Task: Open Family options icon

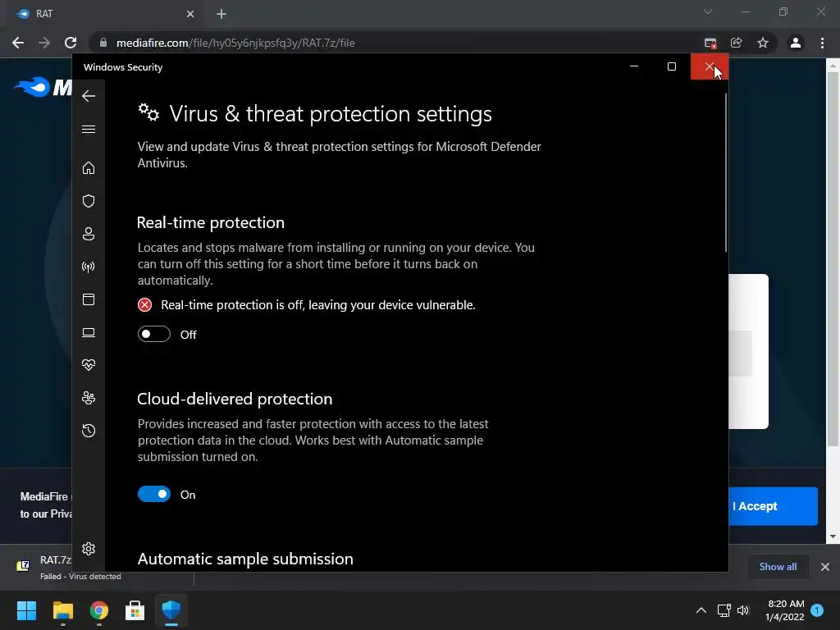Action: click(89, 398)
